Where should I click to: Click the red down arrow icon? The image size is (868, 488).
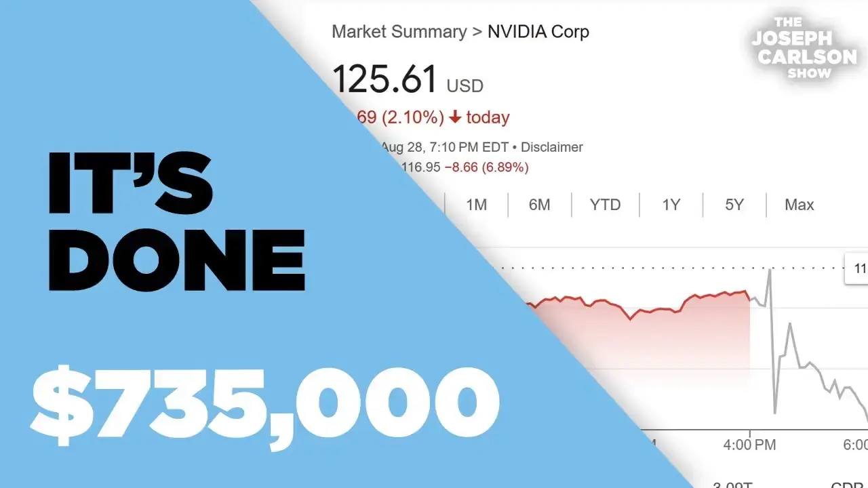coord(455,117)
